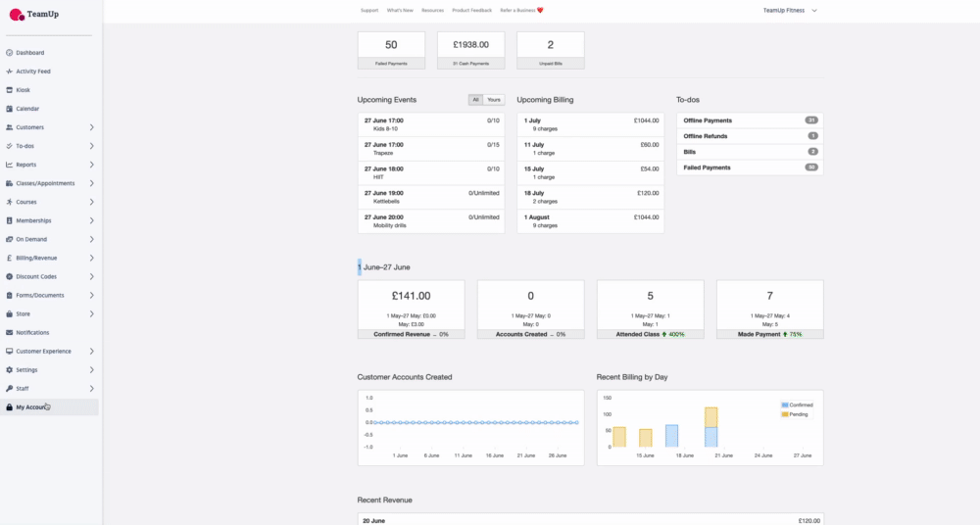Viewport: 980px width, 525px height.
Task: Click the Failed Payments summary card
Action: [391, 50]
